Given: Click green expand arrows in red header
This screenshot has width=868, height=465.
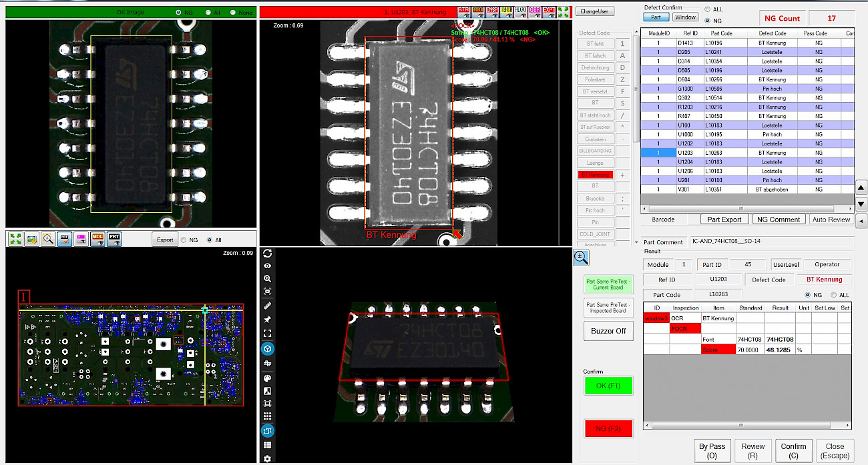Looking at the screenshot, I should coord(563,11).
